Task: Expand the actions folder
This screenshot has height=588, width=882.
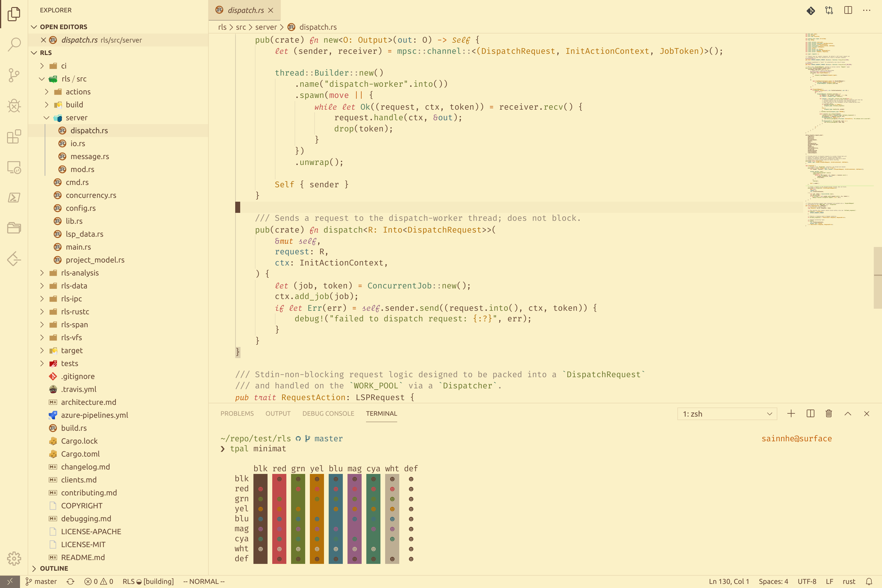Action: (x=46, y=91)
